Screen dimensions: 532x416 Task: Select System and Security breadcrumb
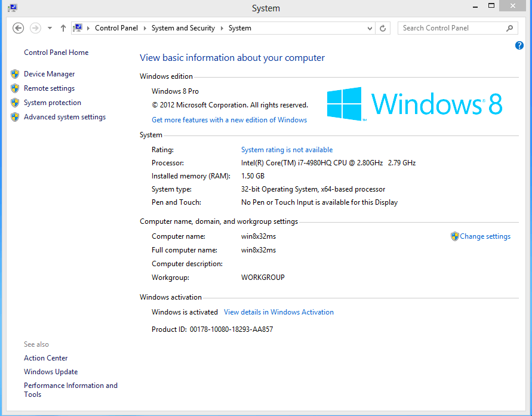coord(183,28)
